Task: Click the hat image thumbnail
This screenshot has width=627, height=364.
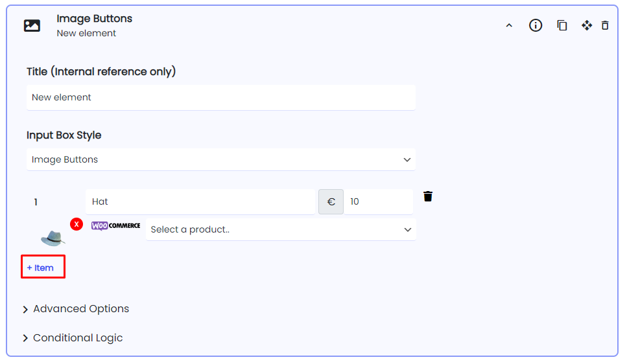Action: pos(53,238)
